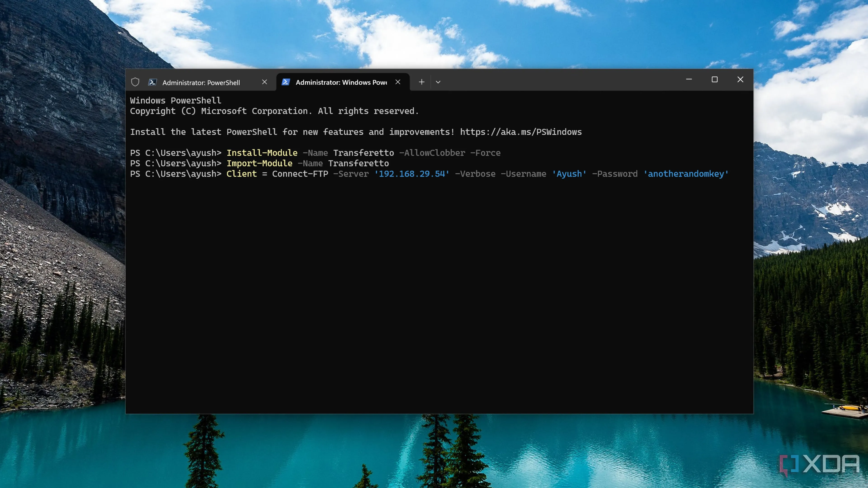
Task: Click the Copyright Microsoft Corporation line
Action: pyautogui.click(x=274, y=111)
